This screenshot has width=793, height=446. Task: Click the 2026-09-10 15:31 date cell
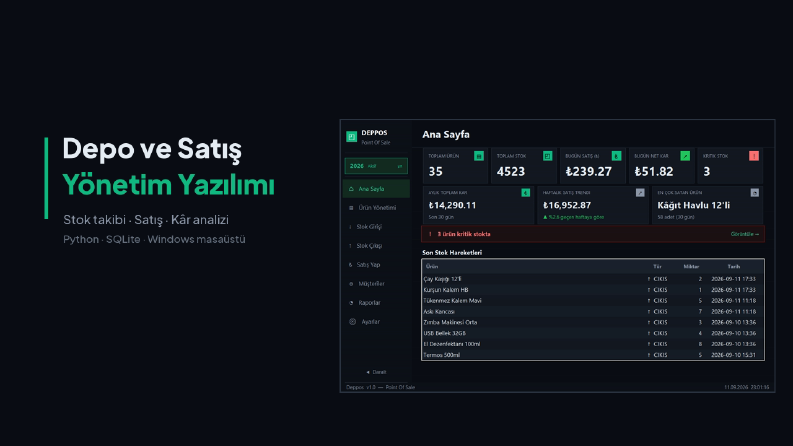[x=733, y=355]
